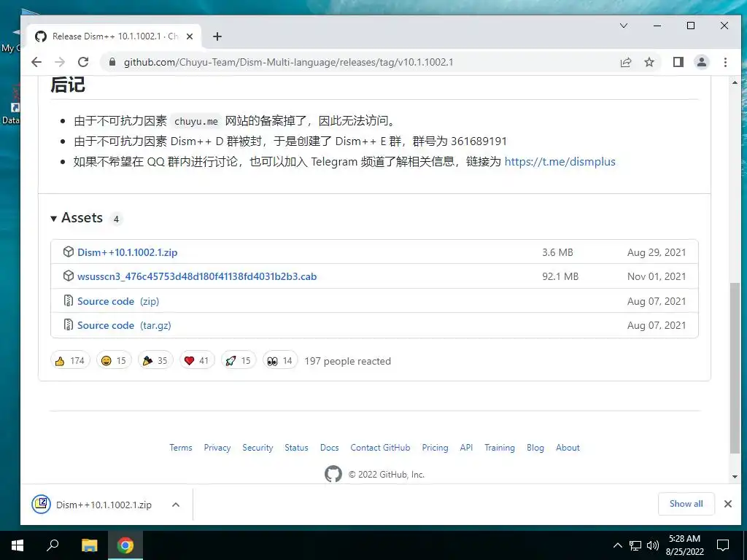This screenshot has height=560, width=747.
Task: Open Windows taskbar search
Action: pos(53,545)
